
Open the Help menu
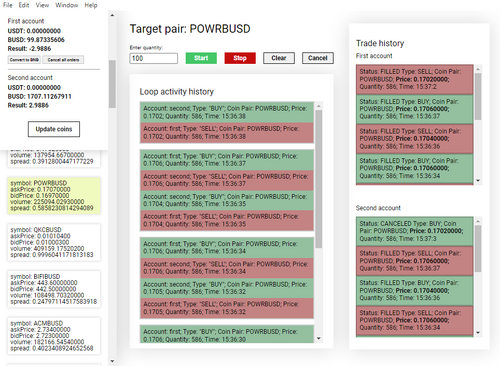coord(91,5)
